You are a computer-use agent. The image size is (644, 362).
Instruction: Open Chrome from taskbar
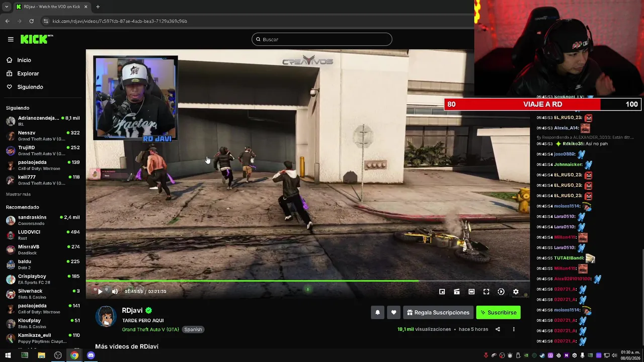pyautogui.click(x=74, y=355)
